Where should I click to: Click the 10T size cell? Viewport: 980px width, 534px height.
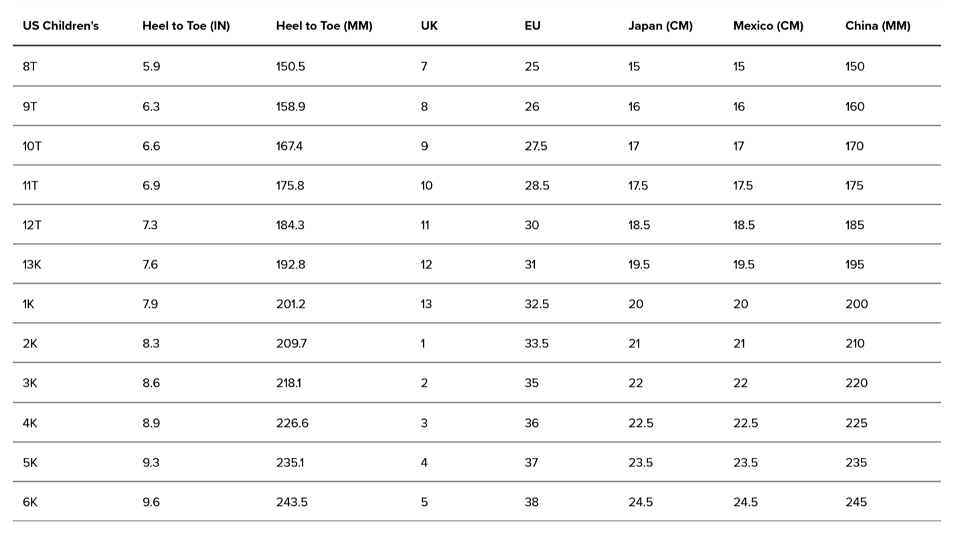coord(31,146)
